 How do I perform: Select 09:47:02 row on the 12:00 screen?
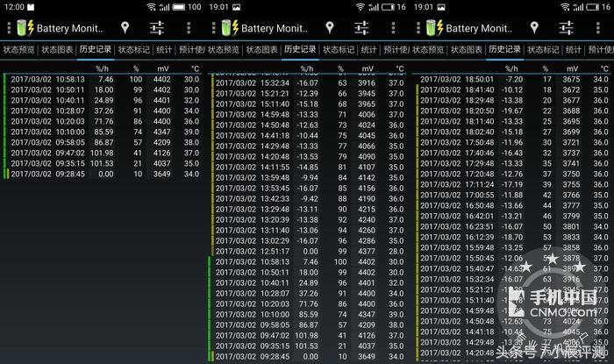104,153
